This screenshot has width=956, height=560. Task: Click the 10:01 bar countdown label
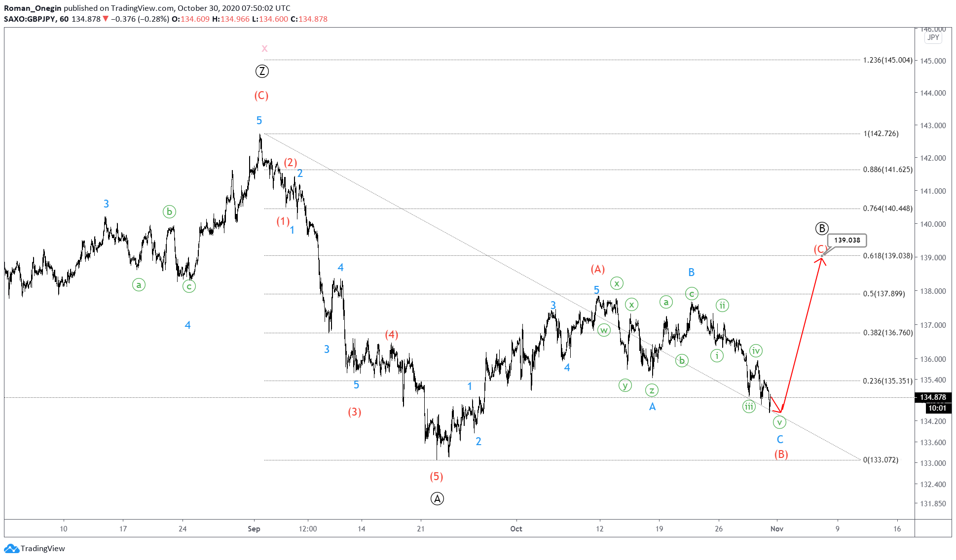pyautogui.click(x=936, y=408)
